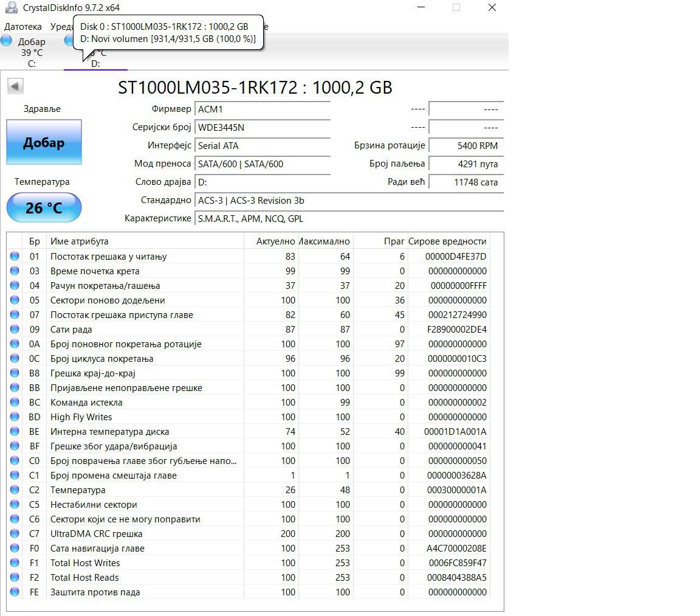Open the Датотека menu
This screenshot has height=616, width=700.
[22, 26]
